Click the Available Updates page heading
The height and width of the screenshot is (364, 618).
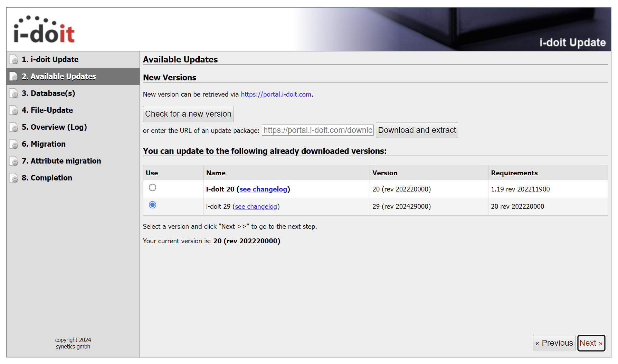[x=180, y=59]
